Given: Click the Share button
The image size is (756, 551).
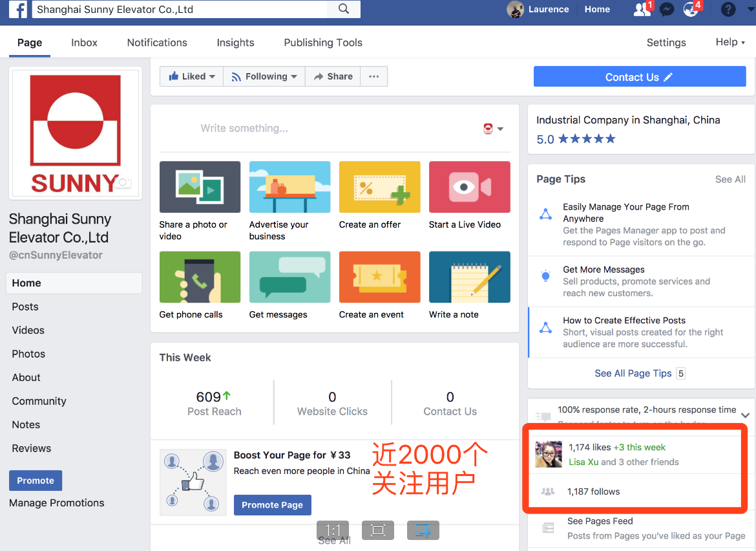Looking at the screenshot, I should 333,76.
